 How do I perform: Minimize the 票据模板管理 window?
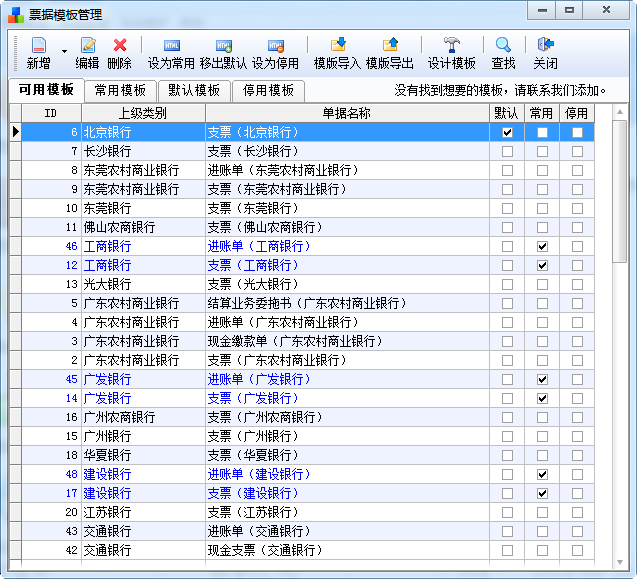point(542,10)
